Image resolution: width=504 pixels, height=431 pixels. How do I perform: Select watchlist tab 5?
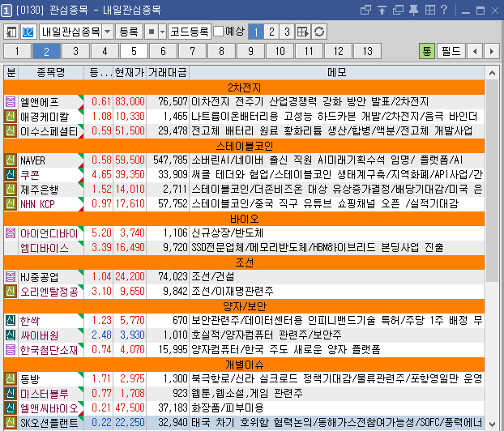(135, 51)
